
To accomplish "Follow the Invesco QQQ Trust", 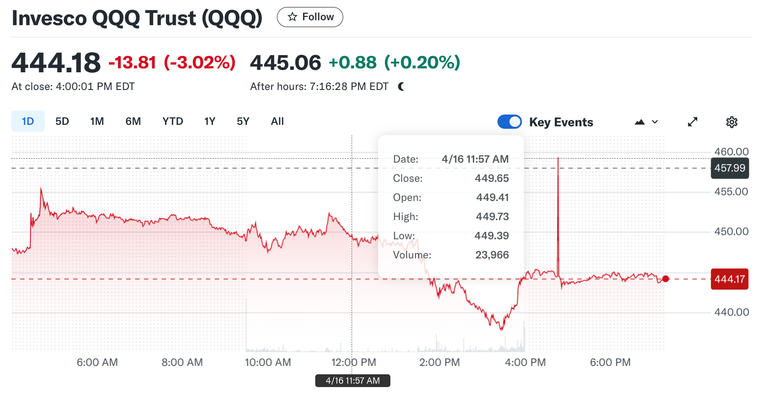I will tap(310, 17).
